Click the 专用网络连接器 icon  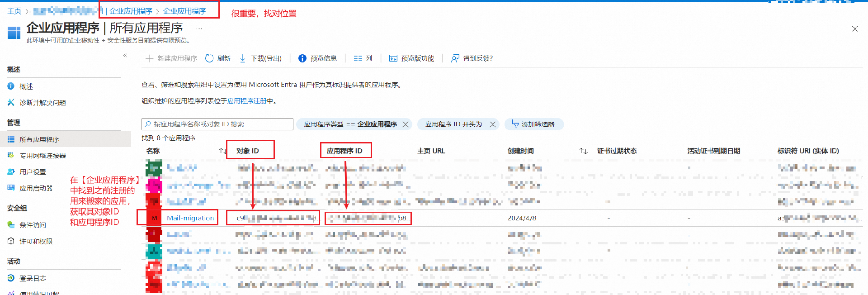pos(11,155)
